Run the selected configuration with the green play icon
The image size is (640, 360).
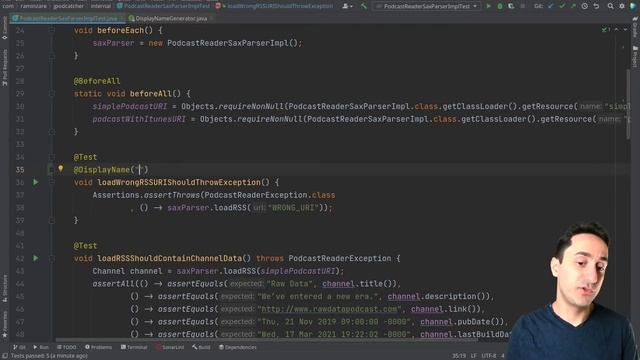488,6
